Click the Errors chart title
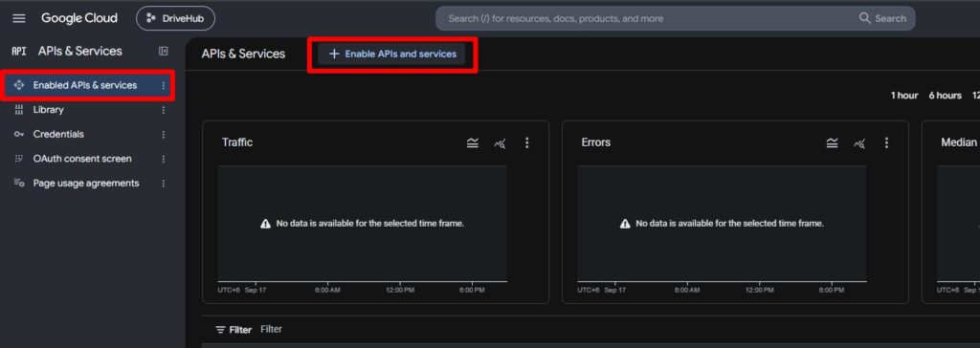This screenshot has width=980, height=348. 595,142
